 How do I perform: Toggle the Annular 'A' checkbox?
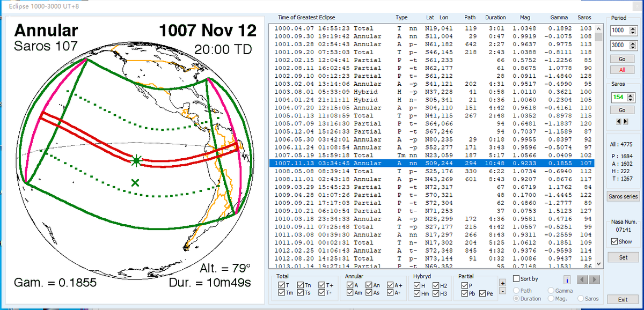[349, 285]
